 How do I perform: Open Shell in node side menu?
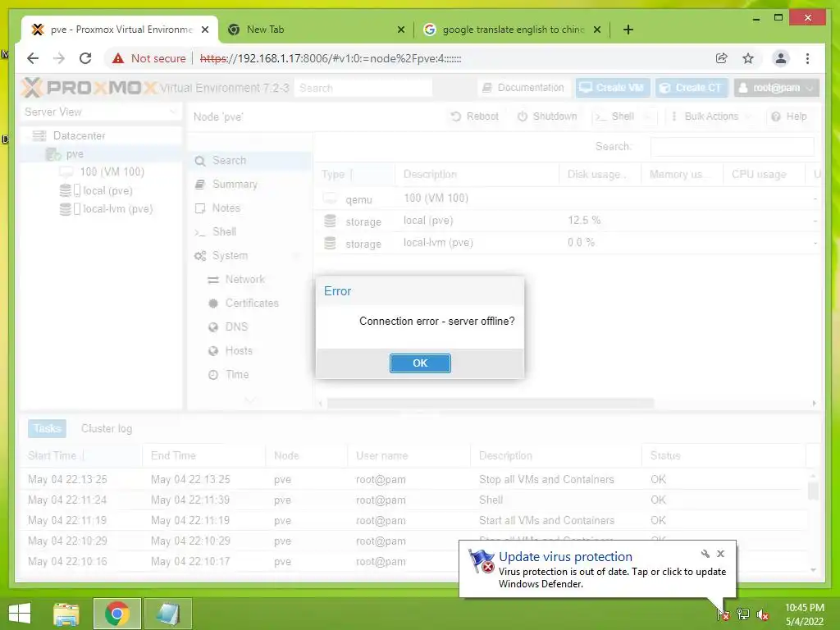[249, 231]
